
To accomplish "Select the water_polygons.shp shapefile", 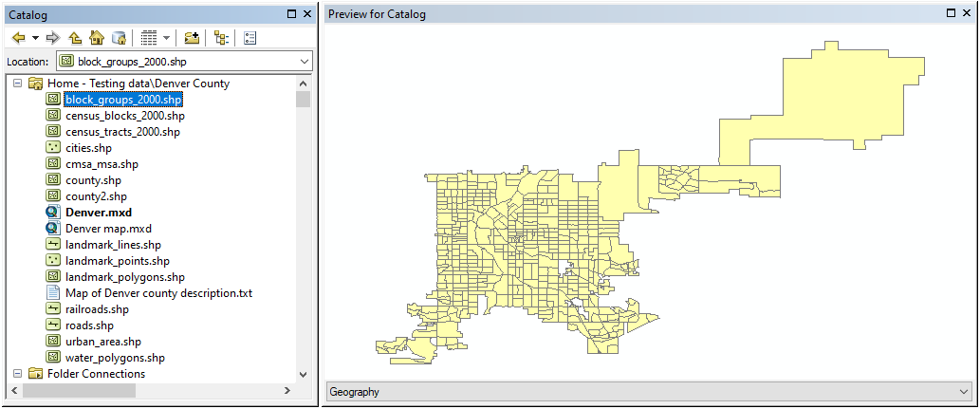I will 115,358.
